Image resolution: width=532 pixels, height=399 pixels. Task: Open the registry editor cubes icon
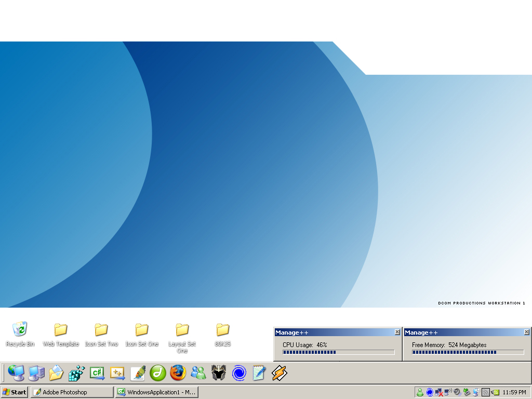point(77,373)
